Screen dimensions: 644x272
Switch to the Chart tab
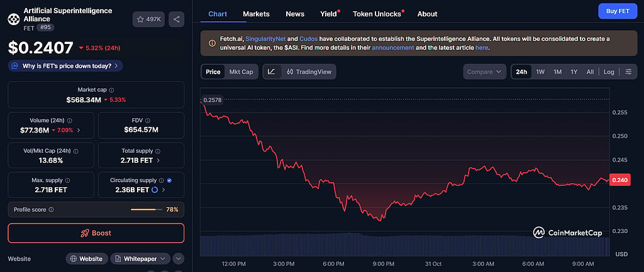[218, 14]
